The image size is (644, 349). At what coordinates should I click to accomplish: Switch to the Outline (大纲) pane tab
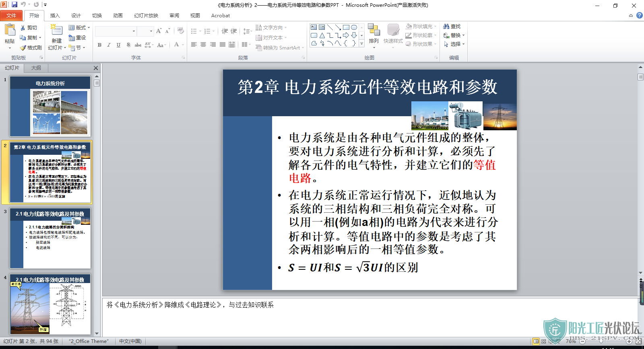(x=36, y=68)
